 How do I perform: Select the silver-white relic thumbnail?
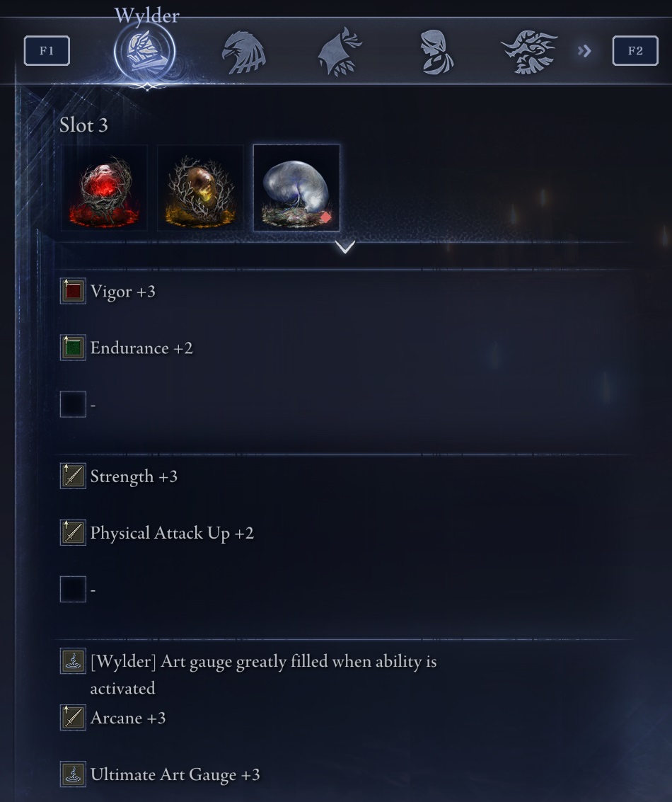[296, 188]
